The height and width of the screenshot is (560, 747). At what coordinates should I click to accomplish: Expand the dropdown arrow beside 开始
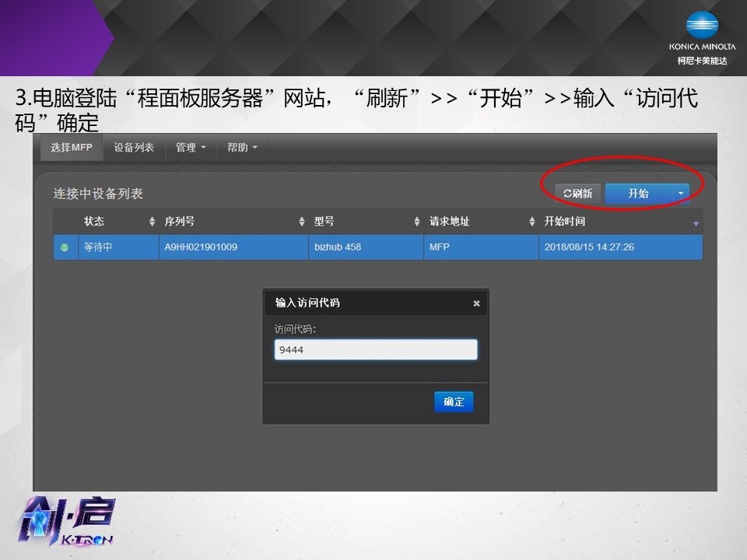tap(681, 194)
